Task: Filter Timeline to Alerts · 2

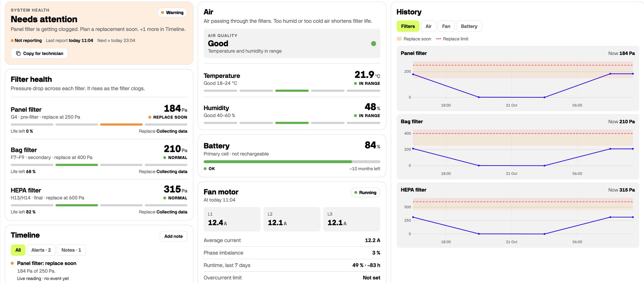Action: [41, 250]
